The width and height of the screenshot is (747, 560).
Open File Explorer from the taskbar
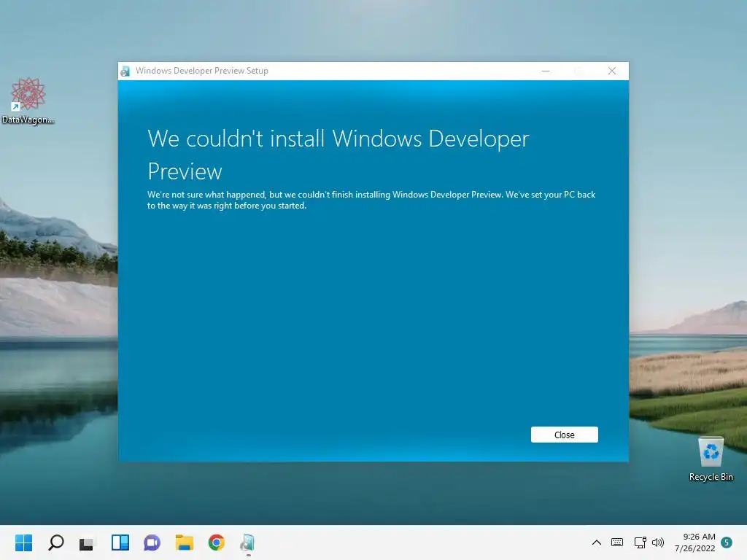[x=185, y=542]
